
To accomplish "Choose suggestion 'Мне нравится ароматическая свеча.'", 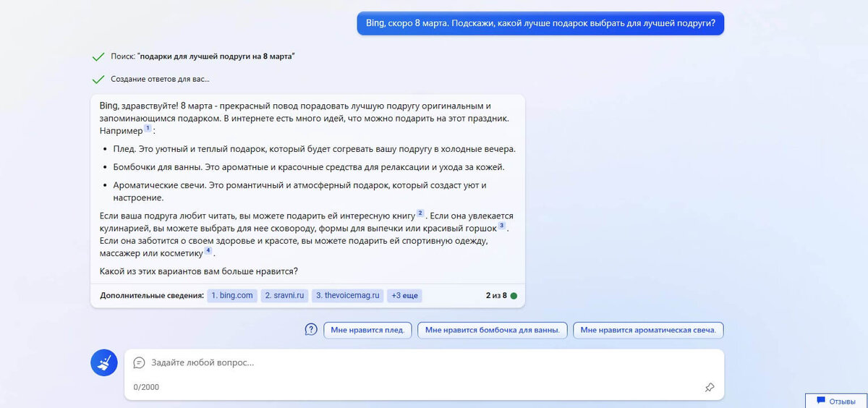I will tap(648, 330).
